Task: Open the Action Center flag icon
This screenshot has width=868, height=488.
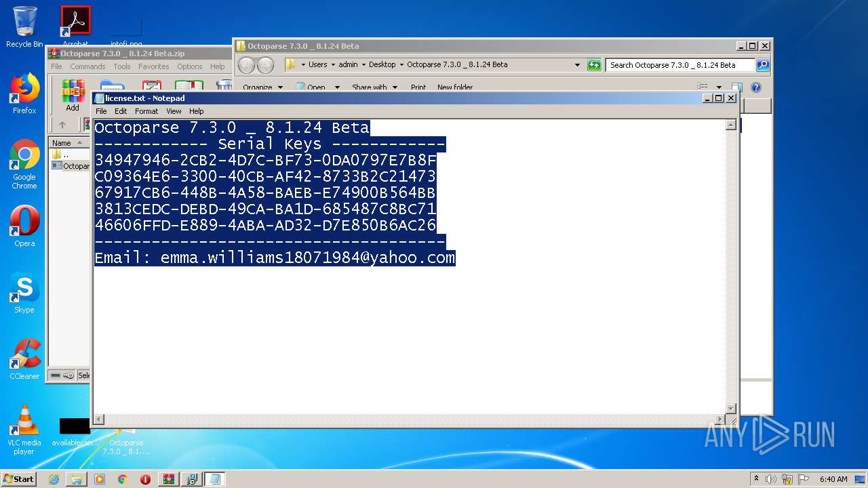Action: click(x=803, y=479)
